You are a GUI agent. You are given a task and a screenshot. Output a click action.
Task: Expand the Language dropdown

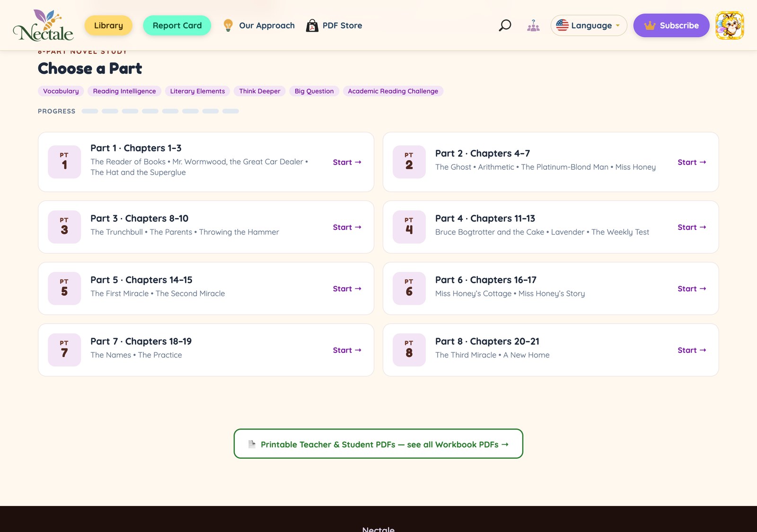(589, 26)
